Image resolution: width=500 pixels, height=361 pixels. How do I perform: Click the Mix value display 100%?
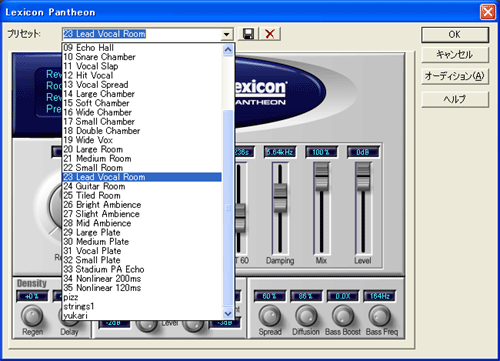click(x=322, y=152)
